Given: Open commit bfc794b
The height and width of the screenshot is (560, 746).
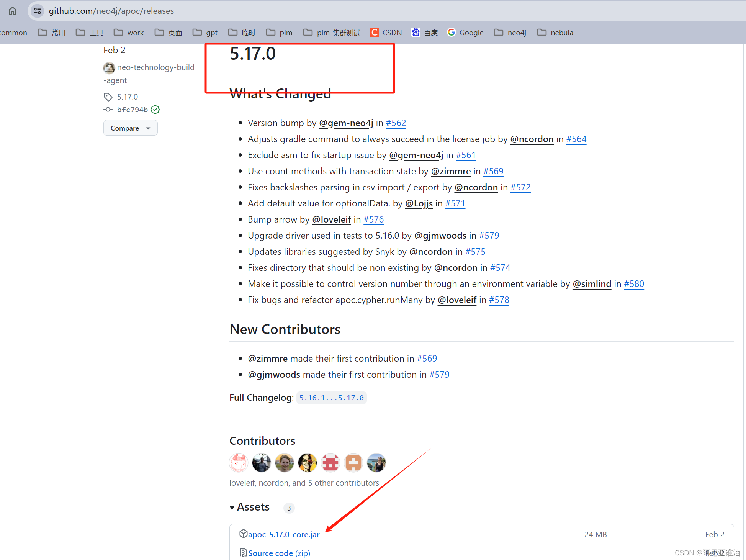Looking at the screenshot, I should [132, 110].
